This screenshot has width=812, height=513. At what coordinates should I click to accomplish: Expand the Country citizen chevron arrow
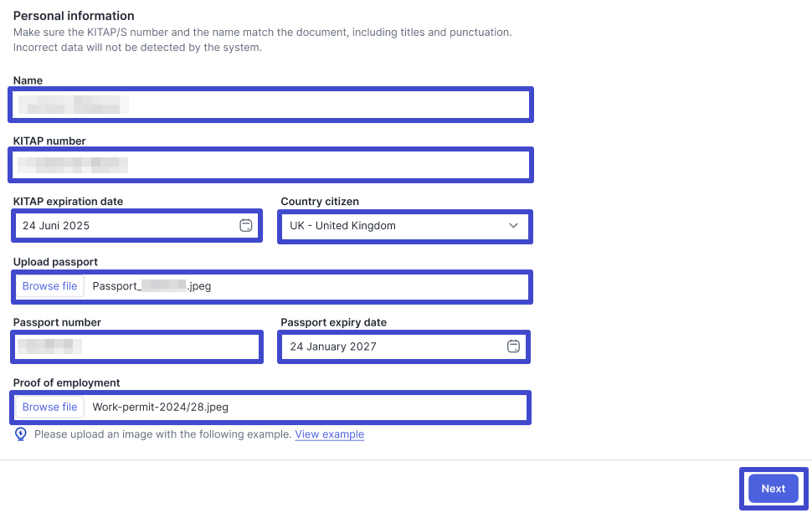[x=513, y=226]
